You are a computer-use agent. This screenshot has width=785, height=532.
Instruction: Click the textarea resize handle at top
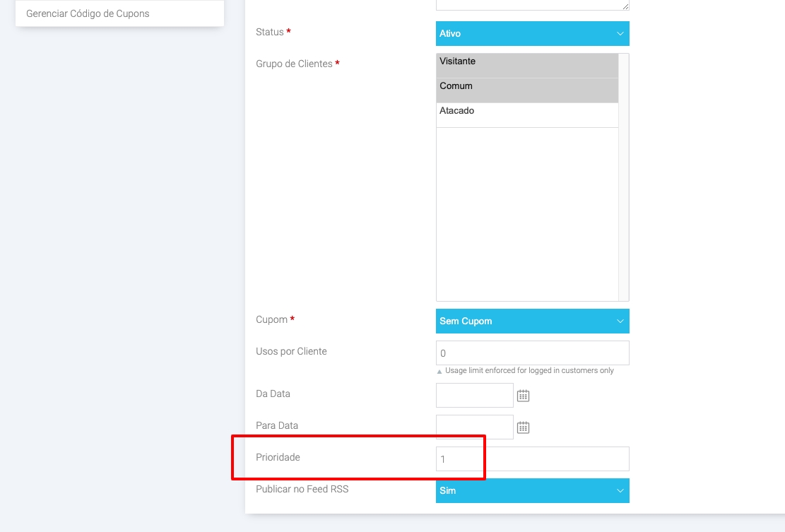625,7
